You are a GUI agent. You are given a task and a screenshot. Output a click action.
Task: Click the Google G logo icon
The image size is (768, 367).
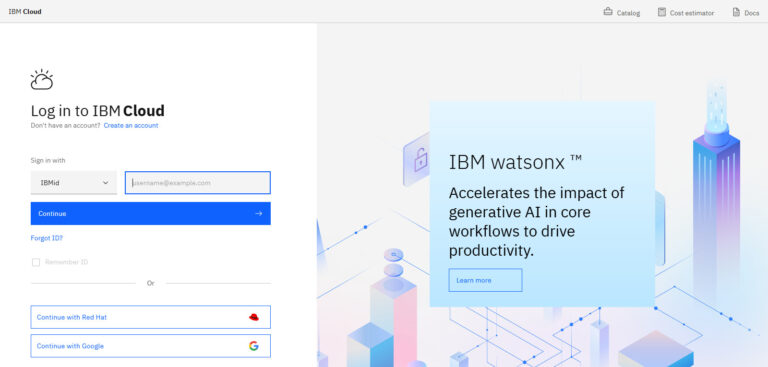254,346
